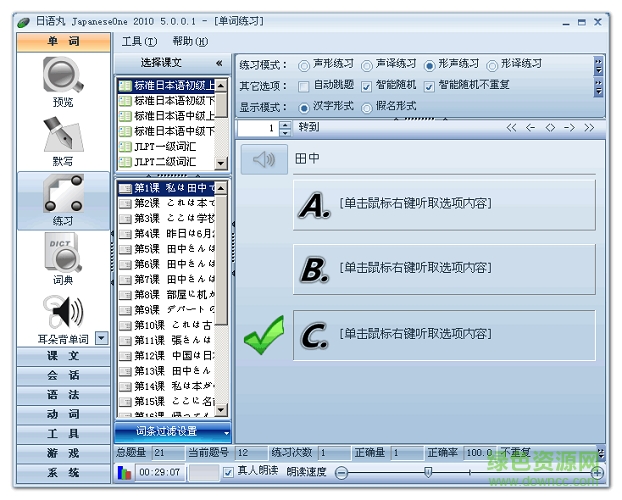Open the 系统 section tab

point(63,473)
